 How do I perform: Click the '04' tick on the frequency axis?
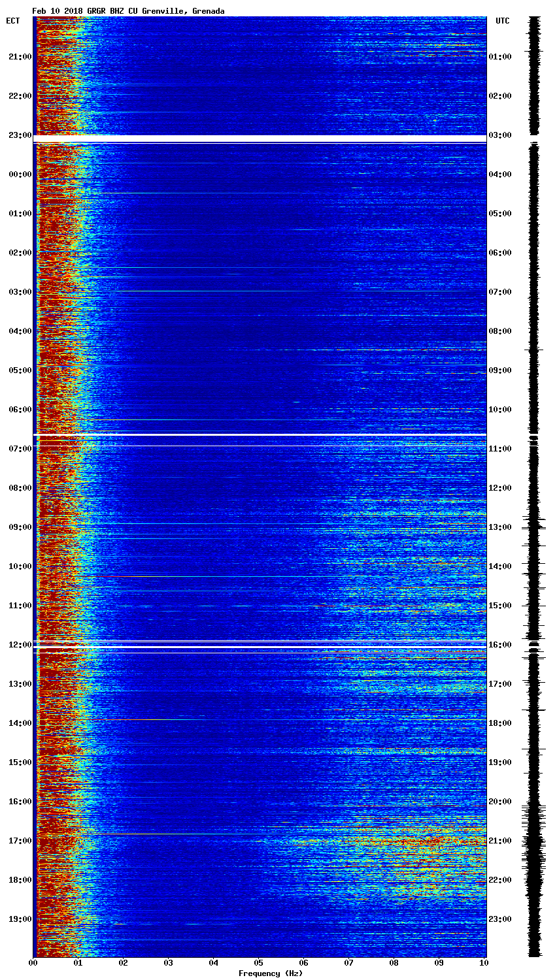point(213,963)
